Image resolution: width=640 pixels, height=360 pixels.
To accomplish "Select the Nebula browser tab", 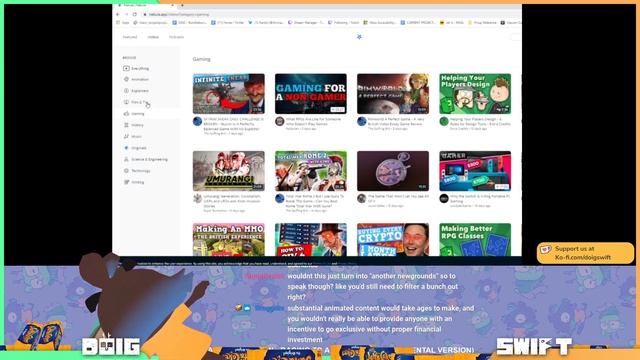I will coord(145,5).
